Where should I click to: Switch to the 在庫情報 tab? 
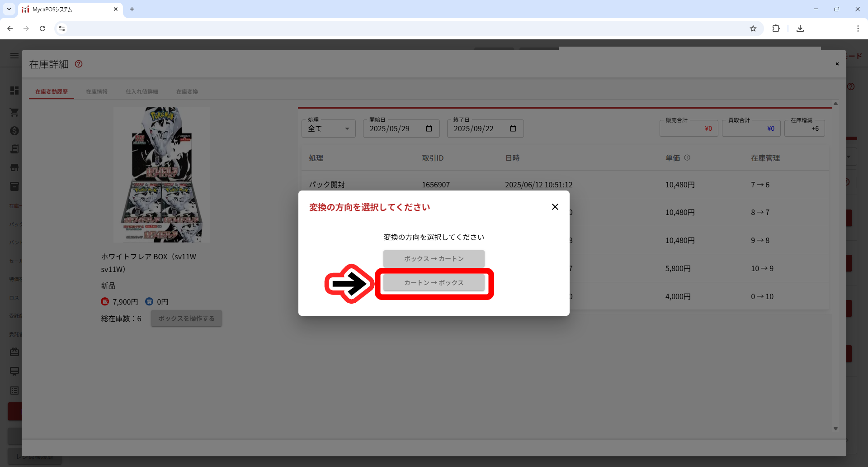click(x=97, y=92)
